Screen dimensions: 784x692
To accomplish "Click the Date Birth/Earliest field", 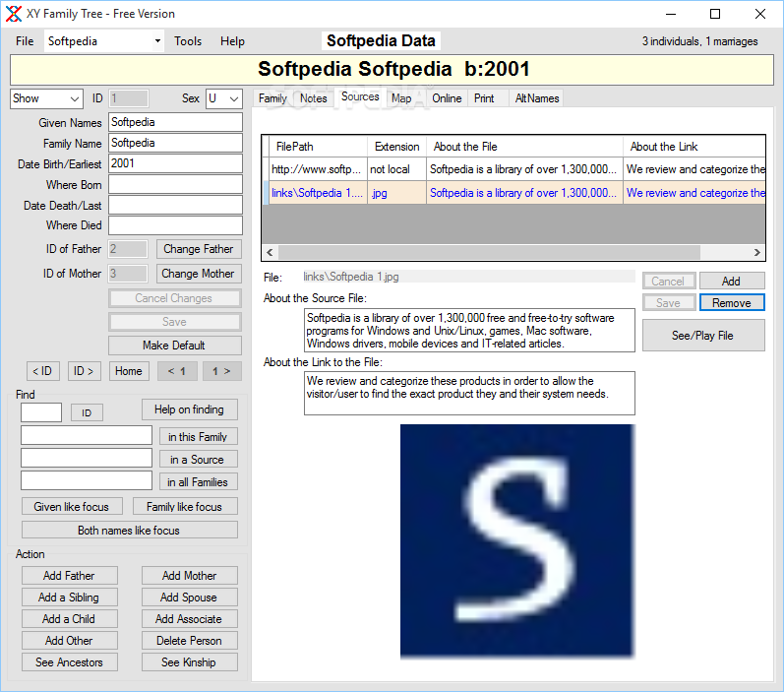I will click(175, 163).
